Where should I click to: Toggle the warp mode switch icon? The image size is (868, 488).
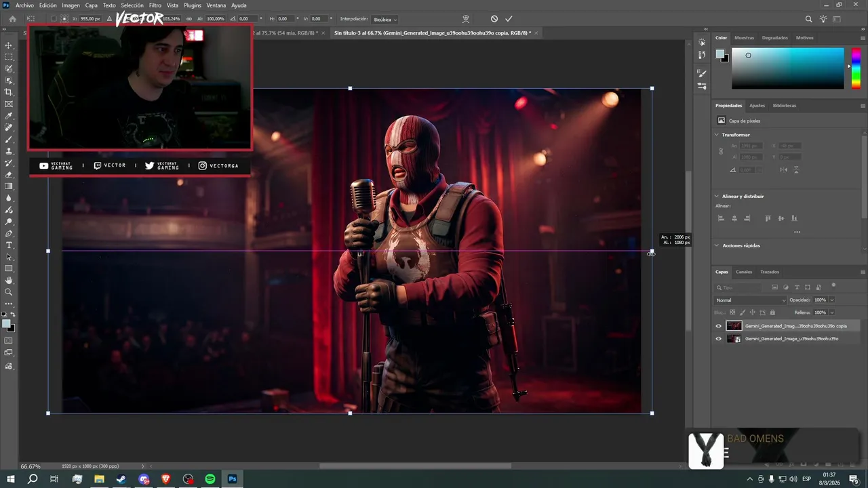click(465, 19)
